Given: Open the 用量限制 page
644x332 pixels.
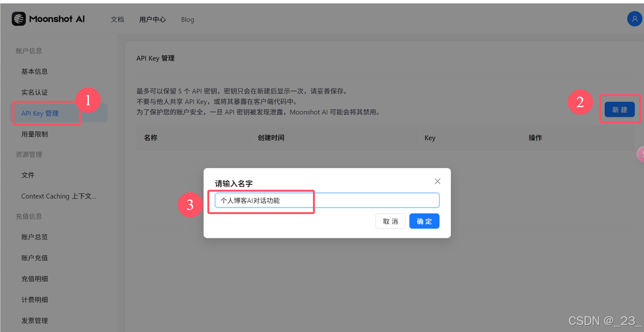Looking at the screenshot, I should coord(35,134).
